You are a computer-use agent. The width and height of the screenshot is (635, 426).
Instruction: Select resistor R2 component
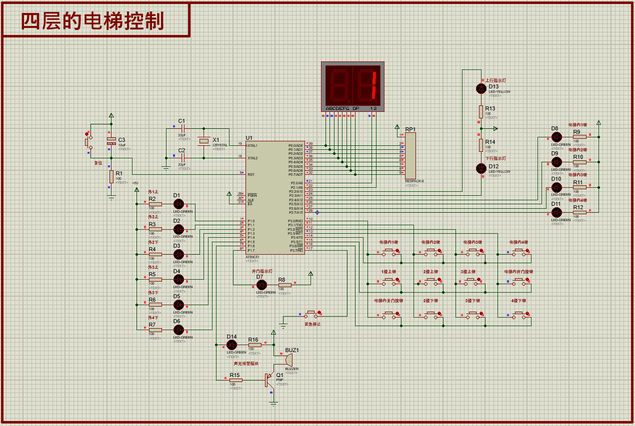(x=155, y=204)
